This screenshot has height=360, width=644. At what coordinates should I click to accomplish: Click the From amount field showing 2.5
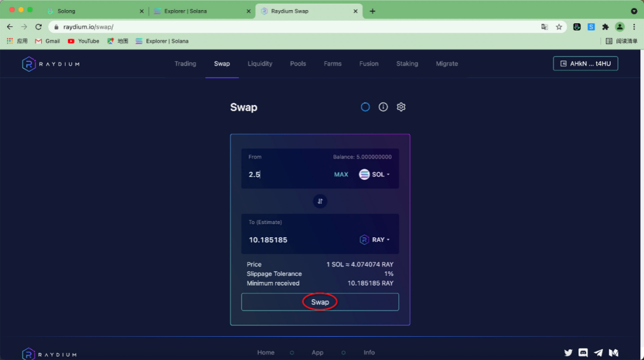point(287,175)
